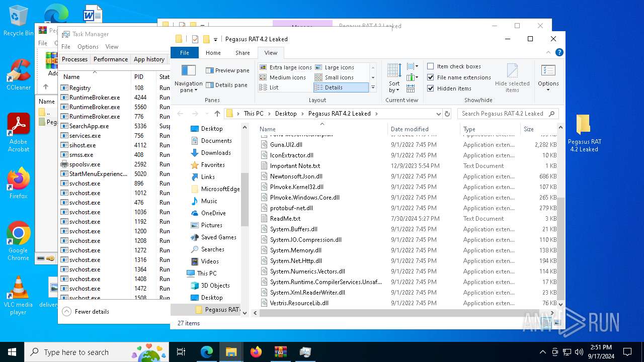The width and height of the screenshot is (644, 362).
Task: Collapse Task Manager with Fewer details
Action: (x=86, y=312)
